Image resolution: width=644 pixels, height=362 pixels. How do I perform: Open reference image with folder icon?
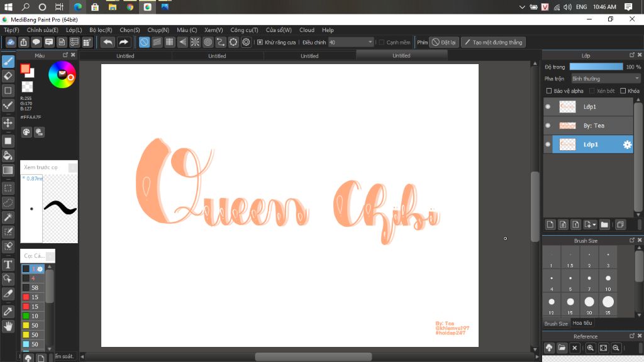pyautogui.click(x=562, y=348)
